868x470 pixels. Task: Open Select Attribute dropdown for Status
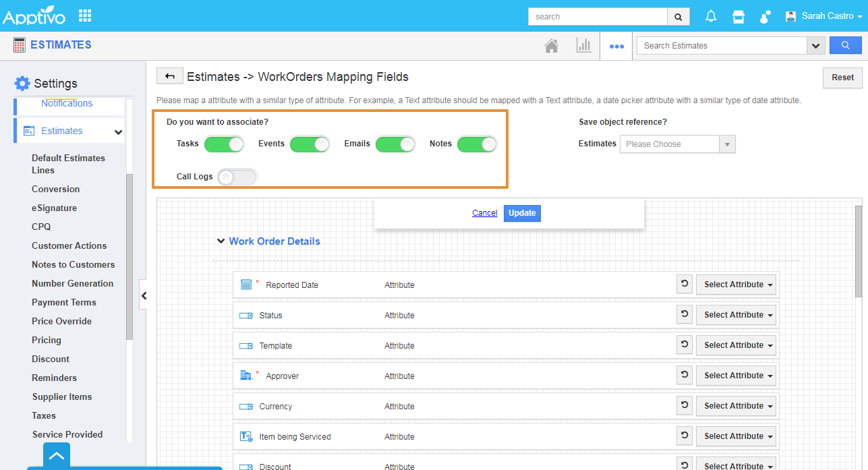pos(736,315)
